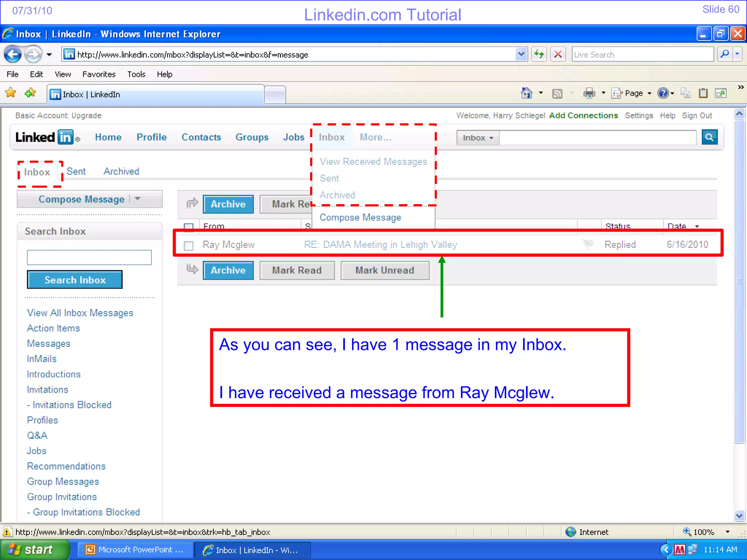Click the copy pages icon in IE toolbar

685,93
